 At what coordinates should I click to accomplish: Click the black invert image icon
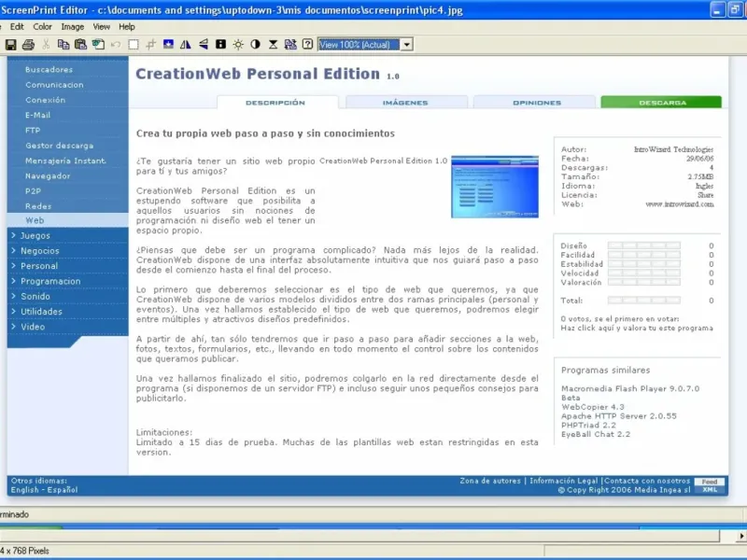(x=220, y=45)
